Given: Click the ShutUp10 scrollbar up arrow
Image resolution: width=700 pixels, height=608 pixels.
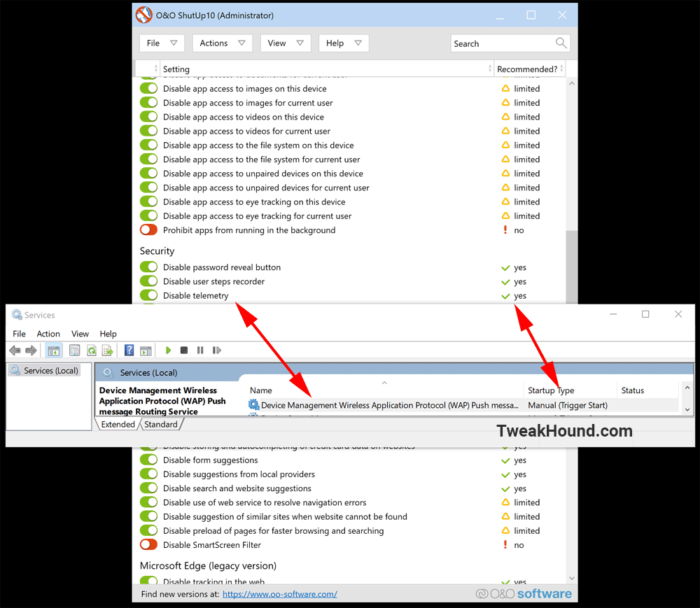Looking at the screenshot, I should click(571, 83).
